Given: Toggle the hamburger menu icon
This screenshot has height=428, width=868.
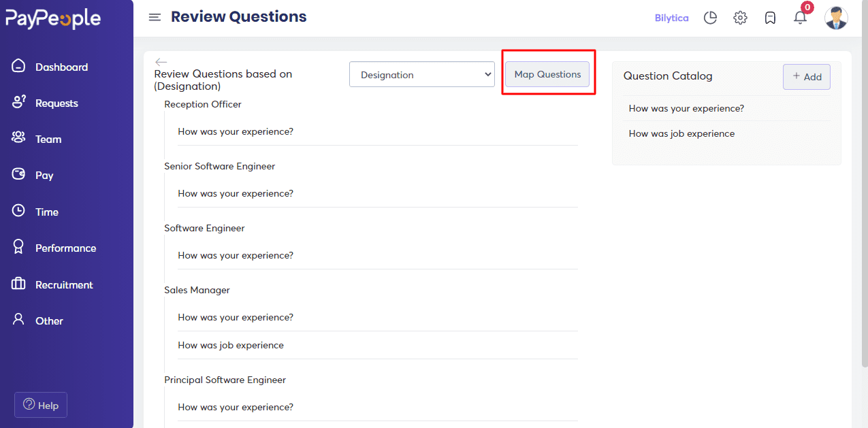Looking at the screenshot, I should pyautogui.click(x=155, y=17).
